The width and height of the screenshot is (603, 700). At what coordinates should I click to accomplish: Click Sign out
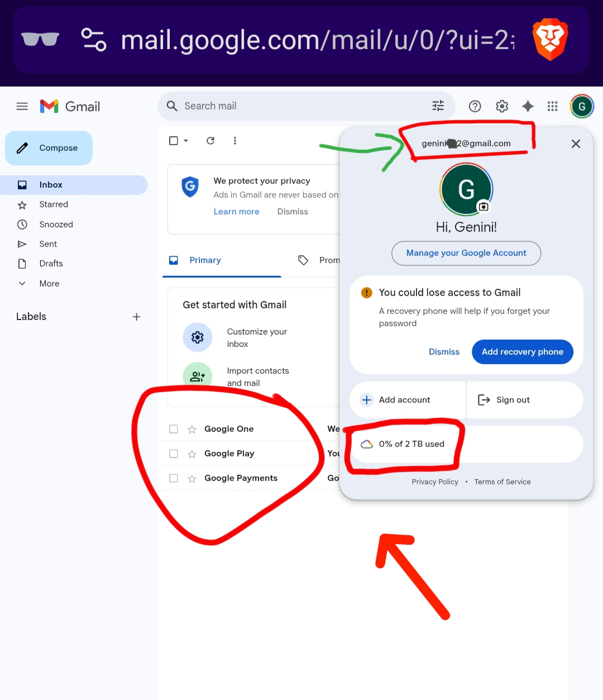pyautogui.click(x=525, y=400)
